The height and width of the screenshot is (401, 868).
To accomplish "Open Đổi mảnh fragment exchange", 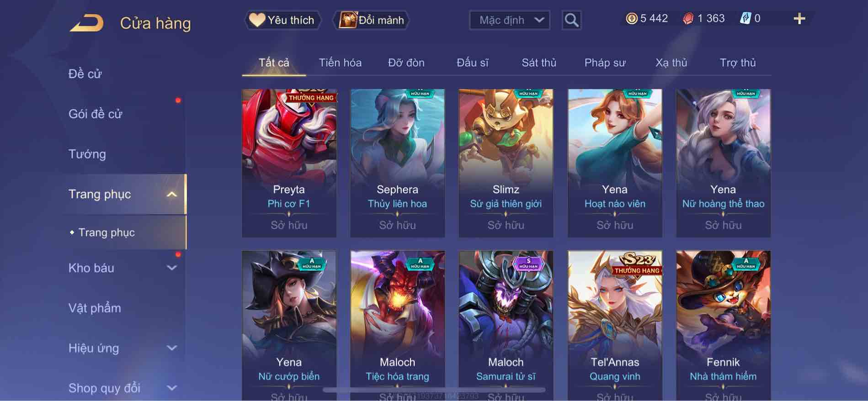I will 371,20.
